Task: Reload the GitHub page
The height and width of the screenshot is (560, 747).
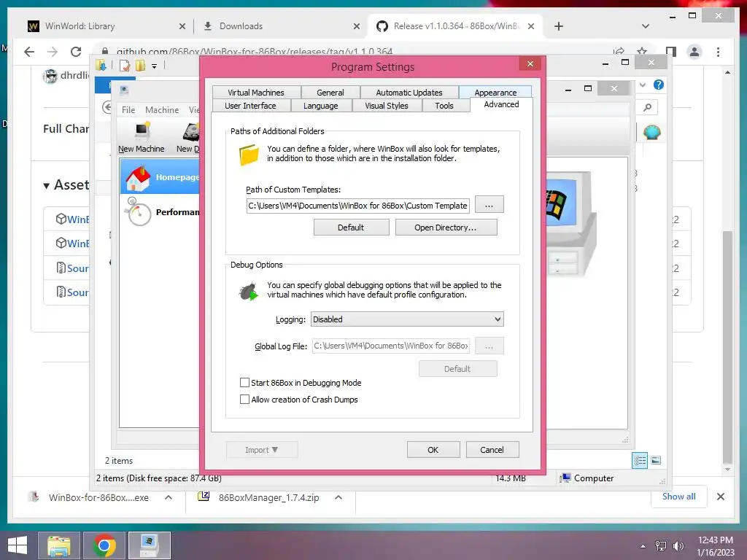Action: pyautogui.click(x=76, y=52)
